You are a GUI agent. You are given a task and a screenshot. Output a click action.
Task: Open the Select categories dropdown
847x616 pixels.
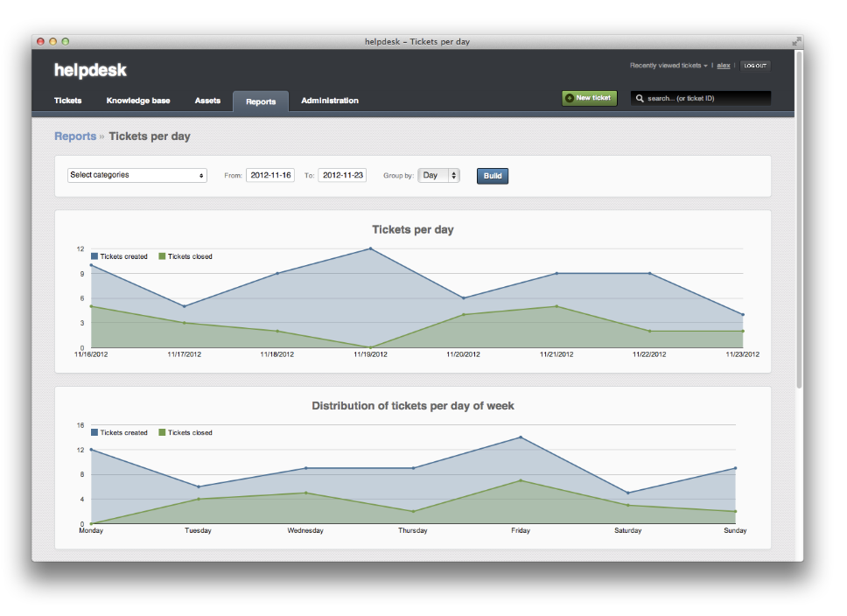(136, 175)
